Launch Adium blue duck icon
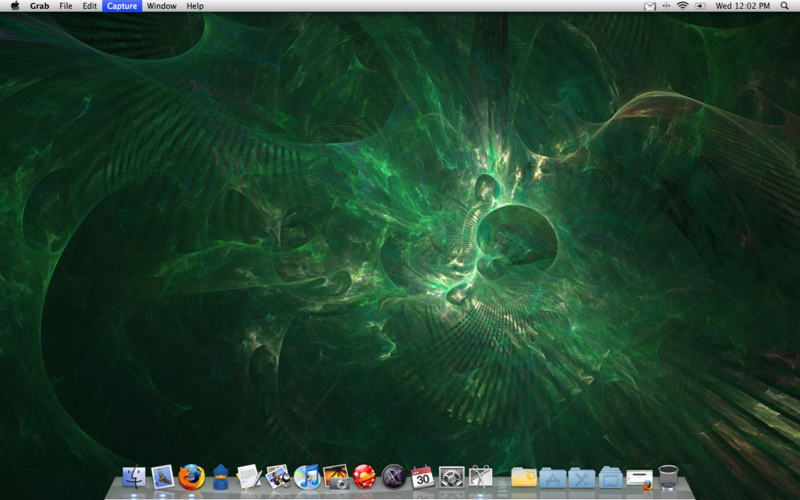This screenshot has width=800, height=500. point(220,477)
